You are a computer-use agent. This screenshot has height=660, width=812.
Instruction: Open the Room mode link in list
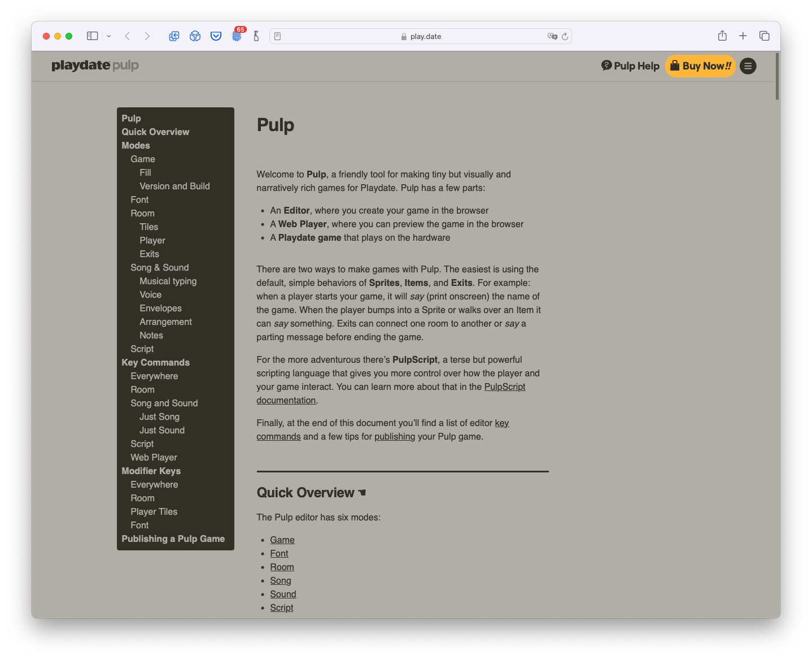click(x=282, y=567)
